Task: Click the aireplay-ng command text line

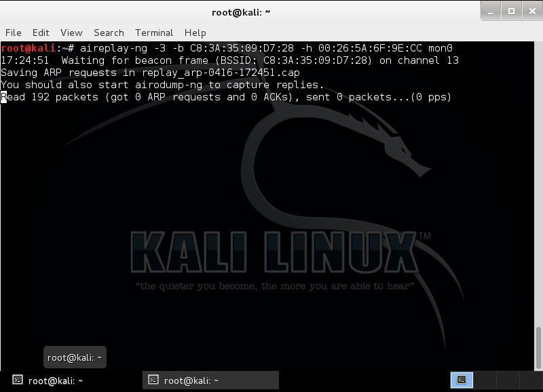Action: pyautogui.click(x=266, y=48)
